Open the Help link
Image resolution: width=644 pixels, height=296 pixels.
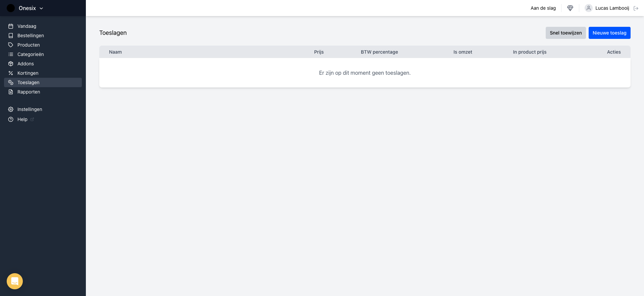tap(43, 119)
